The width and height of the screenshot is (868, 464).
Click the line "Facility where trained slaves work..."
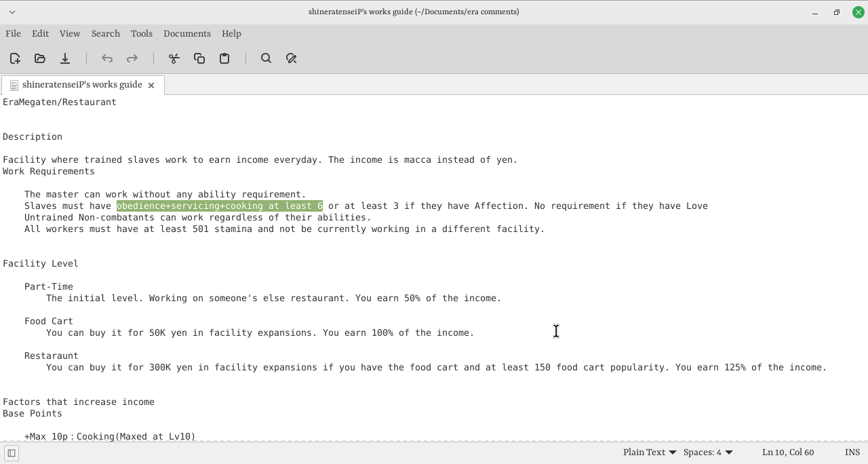(x=260, y=159)
